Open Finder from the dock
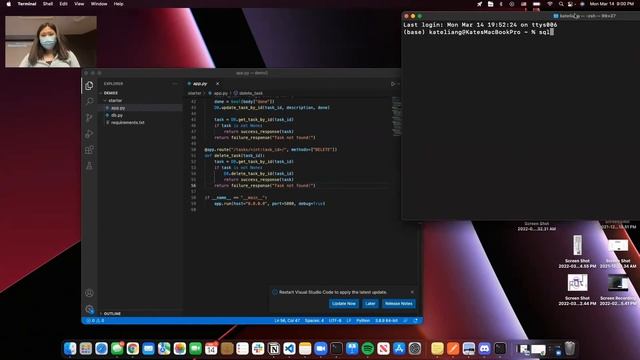This screenshot has height=360, width=640. click(x=70, y=349)
